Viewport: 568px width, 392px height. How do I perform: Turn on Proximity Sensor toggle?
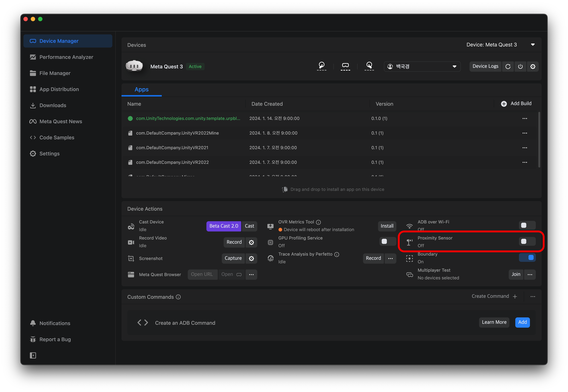(x=527, y=242)
